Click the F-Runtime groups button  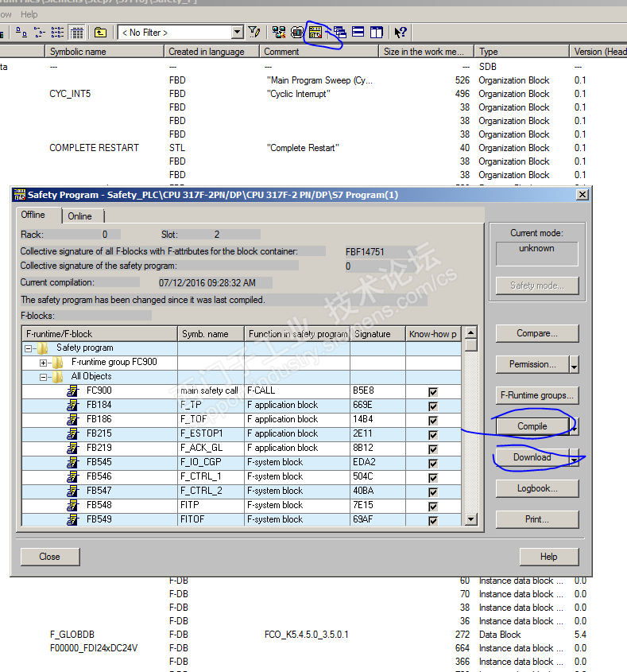click(537, 395)
